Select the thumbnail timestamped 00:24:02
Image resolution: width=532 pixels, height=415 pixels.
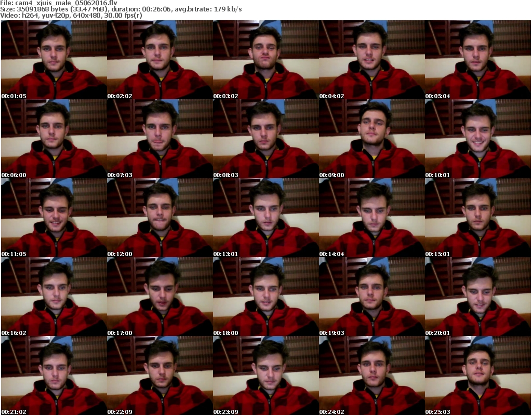click(371, 376)
